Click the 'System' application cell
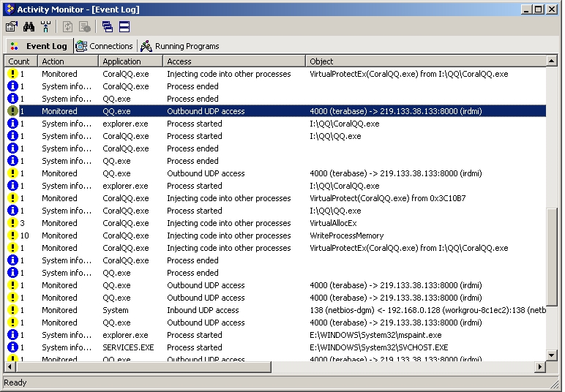565x392 pixels. [116, 310]
